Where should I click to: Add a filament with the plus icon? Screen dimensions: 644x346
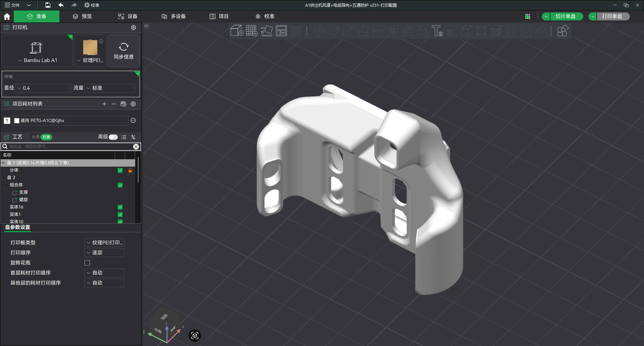(x=104, y=104)
